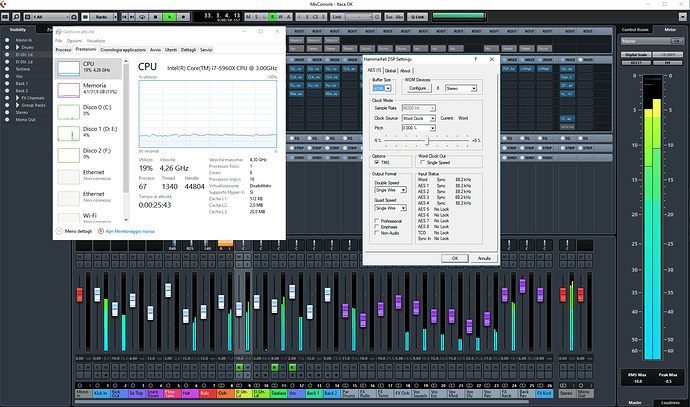This screenshot has height=407, width=690.
Task: Click OK in Hammerfall DSP Settings
Action: (454, 257)
